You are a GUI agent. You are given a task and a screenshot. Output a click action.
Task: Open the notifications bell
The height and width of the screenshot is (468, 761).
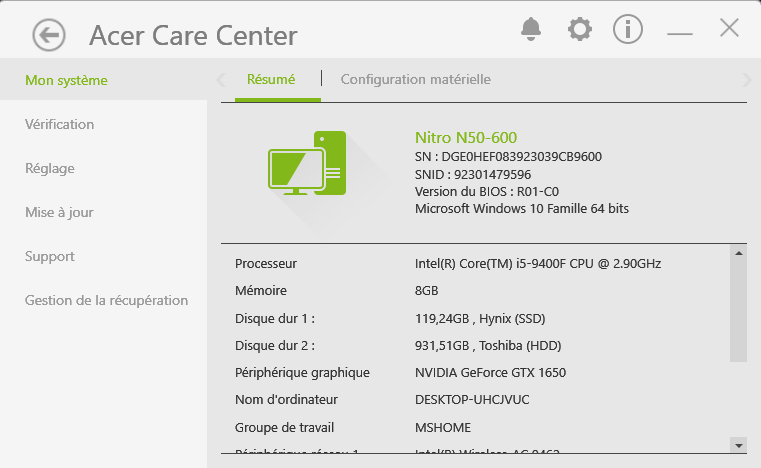pos(530,29)
